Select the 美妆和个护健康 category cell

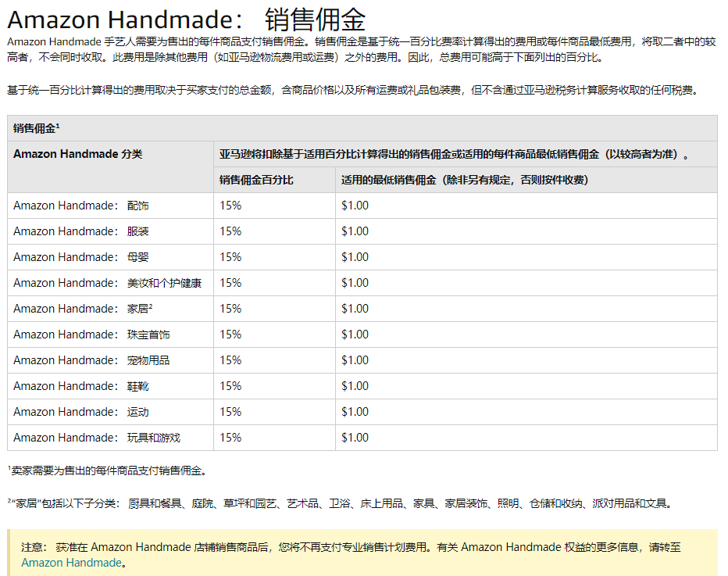pos(107,282)
